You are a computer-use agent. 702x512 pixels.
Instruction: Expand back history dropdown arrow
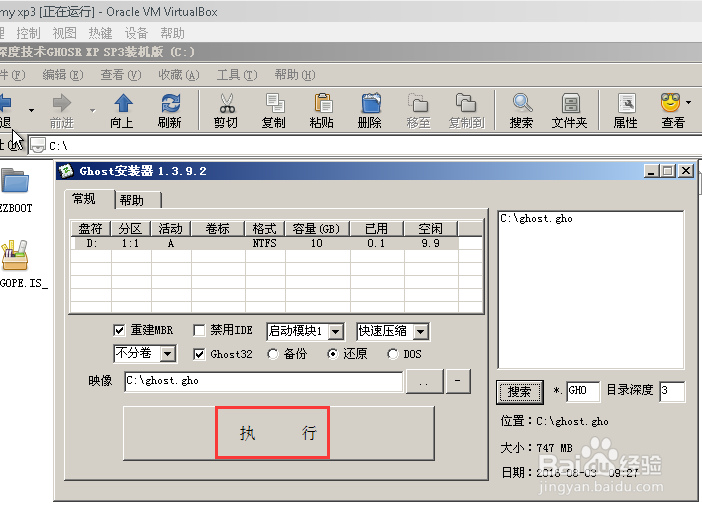[31, 110]
